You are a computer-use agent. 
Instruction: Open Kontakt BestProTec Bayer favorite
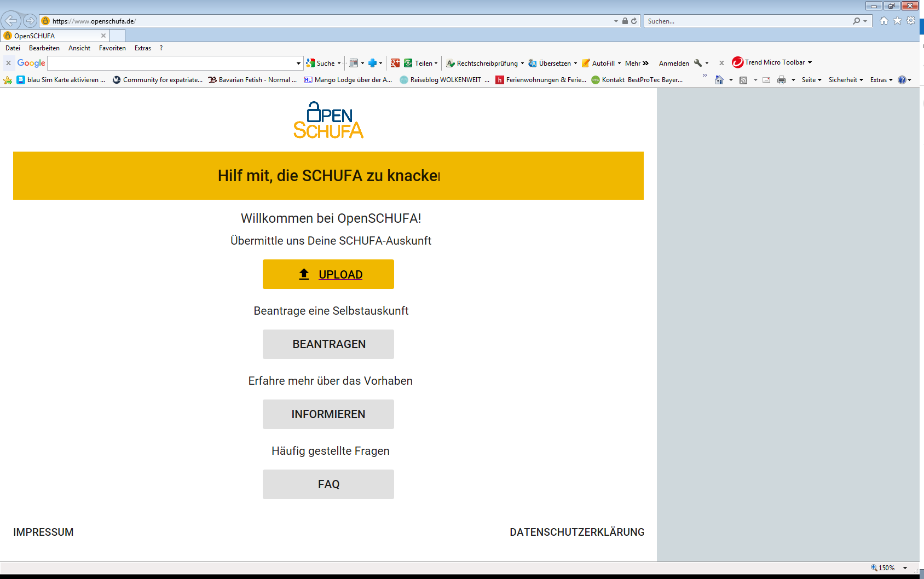637,80
